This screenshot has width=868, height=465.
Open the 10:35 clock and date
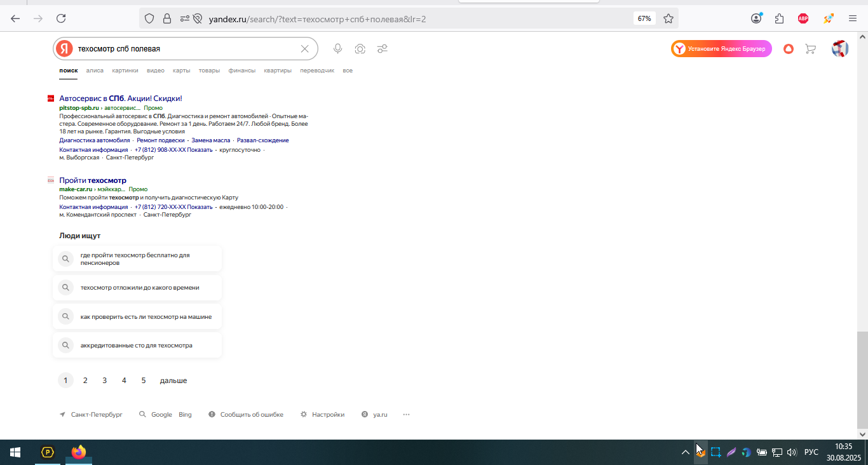(843, 452)
